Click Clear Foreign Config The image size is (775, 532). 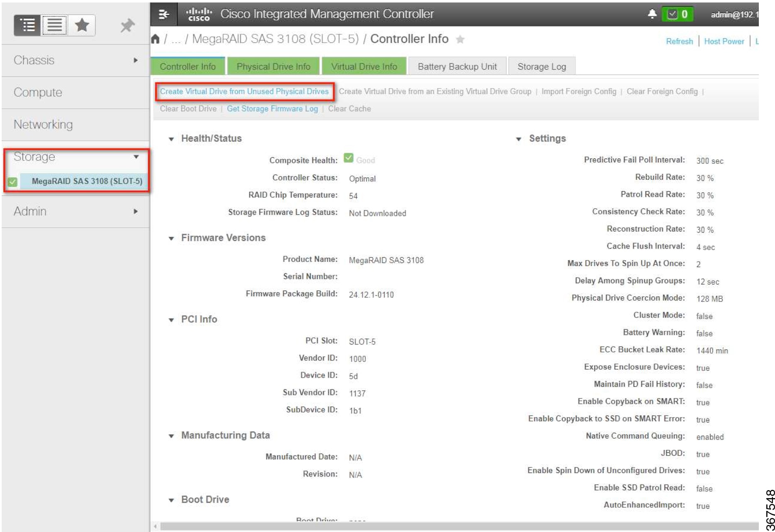click(662, 92)
